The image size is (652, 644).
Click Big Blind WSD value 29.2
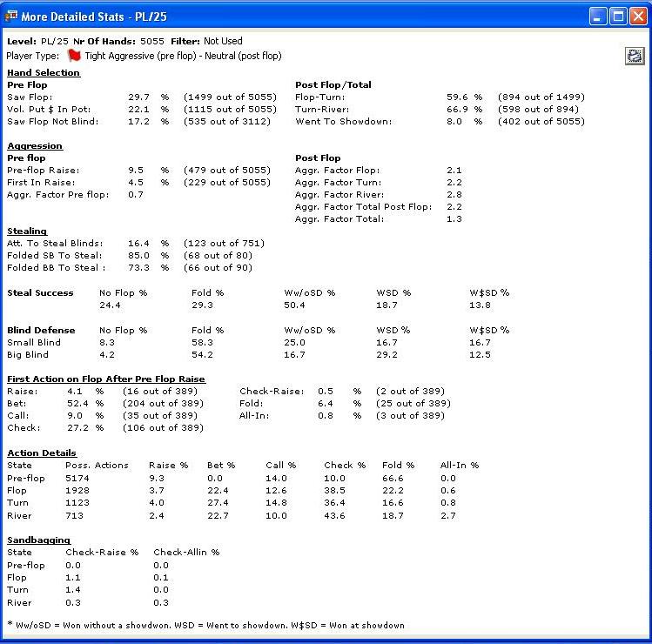click(x=386, y=355)
